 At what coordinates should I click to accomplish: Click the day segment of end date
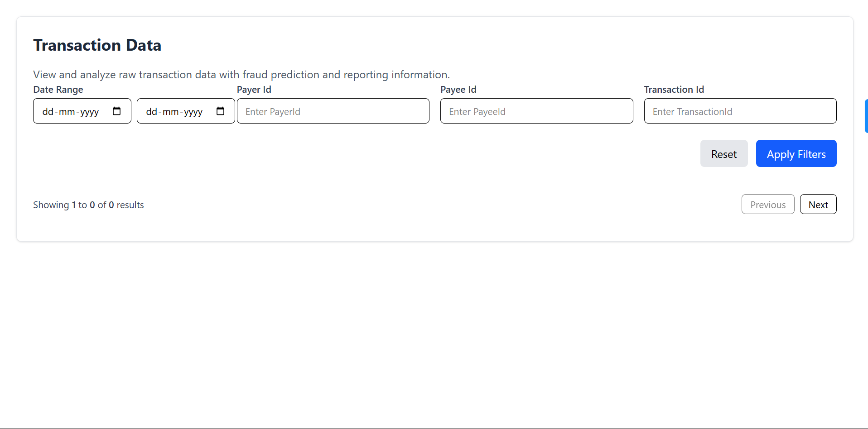[x=151, y=112]
